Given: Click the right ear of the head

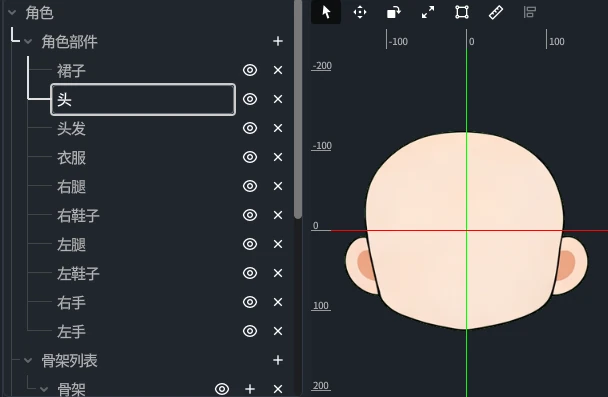Looking at the screenshot, I should point(570,266).
